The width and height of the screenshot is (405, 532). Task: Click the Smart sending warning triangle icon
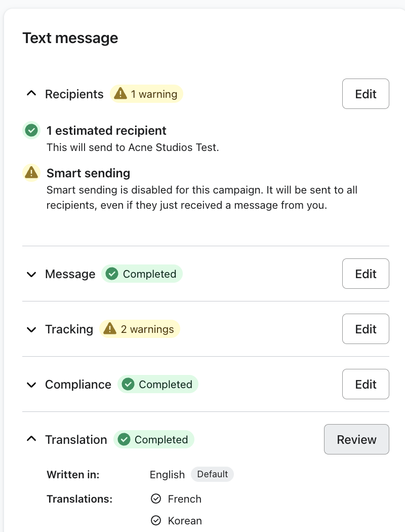(31, 173)
